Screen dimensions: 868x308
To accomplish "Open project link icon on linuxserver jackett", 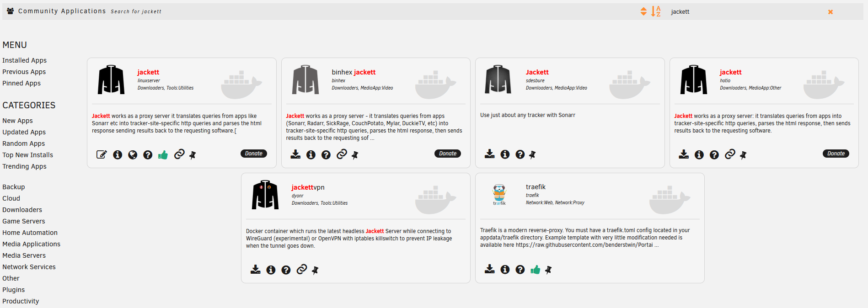I will point(179,154).
